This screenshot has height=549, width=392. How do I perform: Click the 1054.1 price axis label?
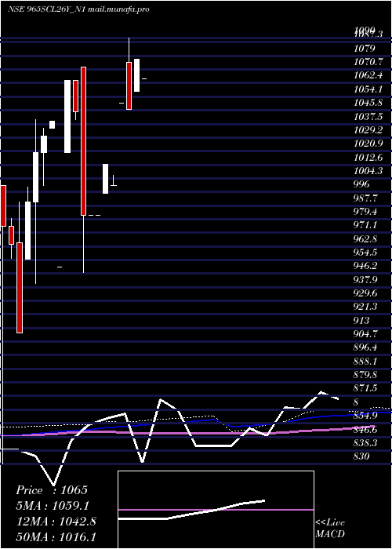(368, 89)
